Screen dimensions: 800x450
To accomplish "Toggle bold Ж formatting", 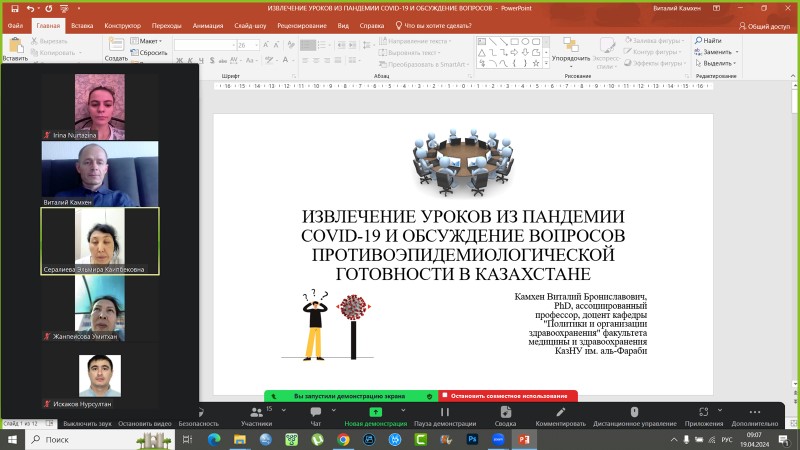I will 179,61.
